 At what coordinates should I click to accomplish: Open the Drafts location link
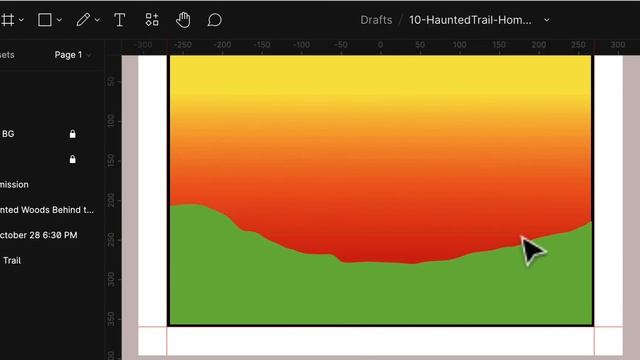coord(376,20)
